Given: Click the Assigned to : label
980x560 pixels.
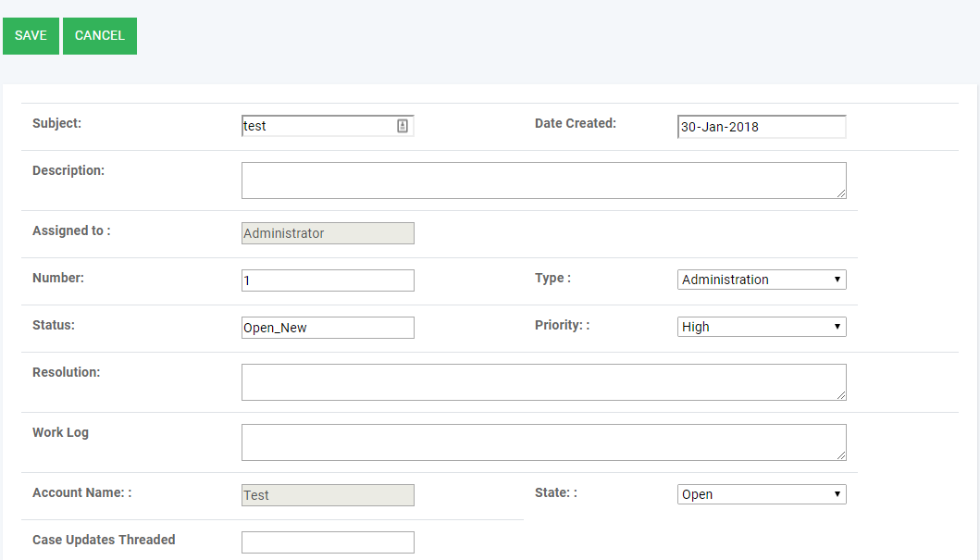Looking at the screenshot, I should click(71, 230).
